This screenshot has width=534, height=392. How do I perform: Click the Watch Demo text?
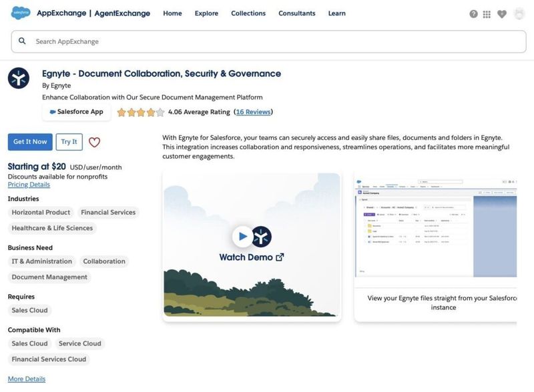click(x=246, y=257)
